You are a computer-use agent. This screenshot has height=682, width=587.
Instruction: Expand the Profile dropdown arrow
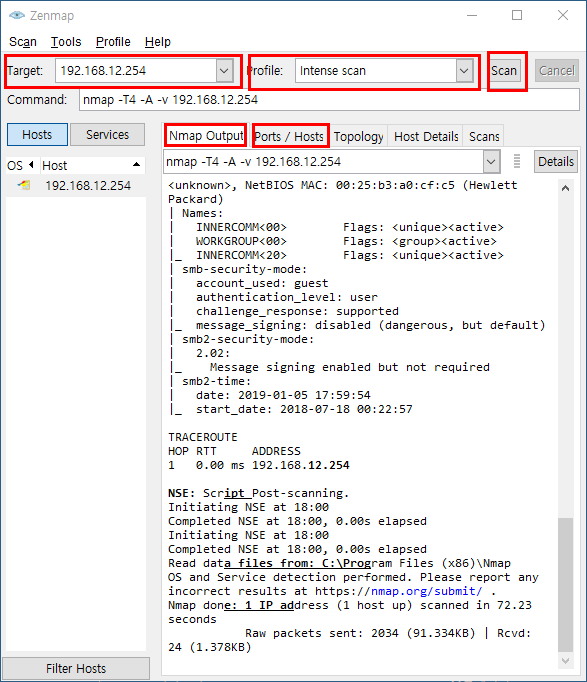tap(464, 70)
